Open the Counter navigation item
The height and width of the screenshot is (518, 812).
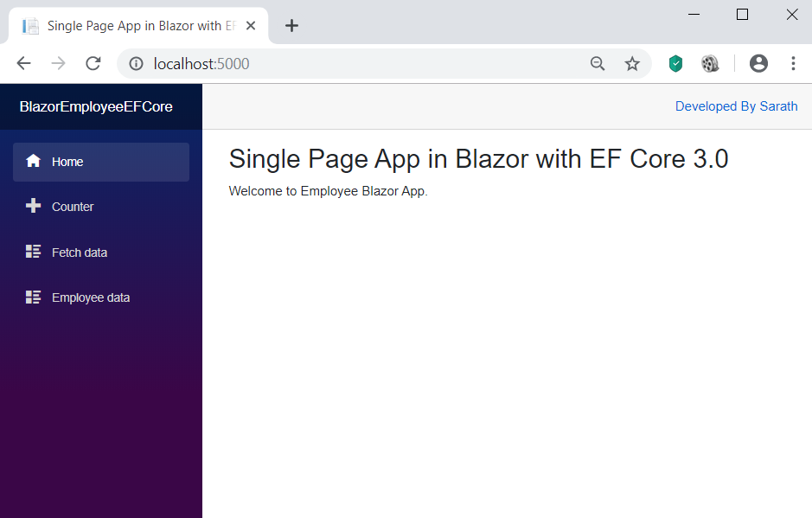coord(101,207)
